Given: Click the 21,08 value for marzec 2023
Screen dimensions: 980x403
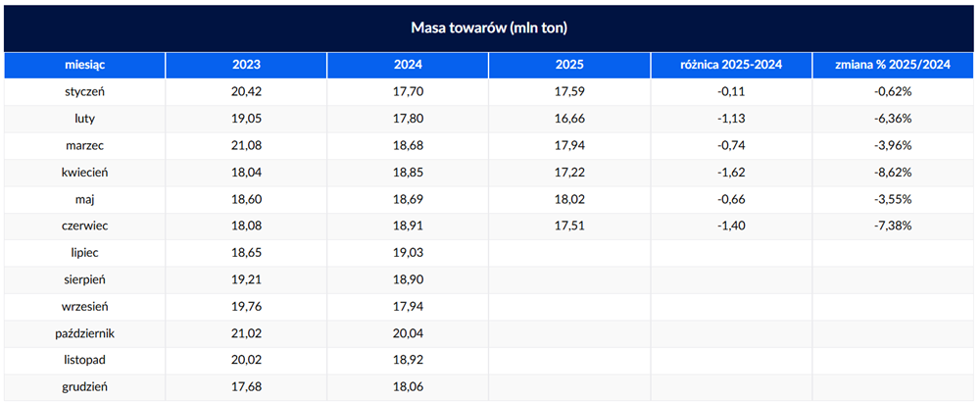Looking at the screenshot, I should pyautogui.click(x=246, y=146).
